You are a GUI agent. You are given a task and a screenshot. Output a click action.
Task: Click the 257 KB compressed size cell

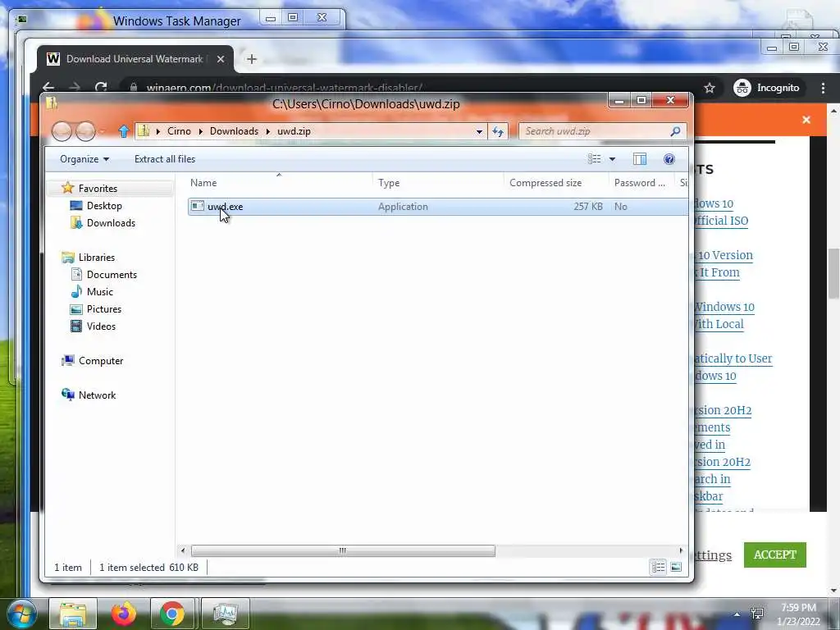[587, 207]
